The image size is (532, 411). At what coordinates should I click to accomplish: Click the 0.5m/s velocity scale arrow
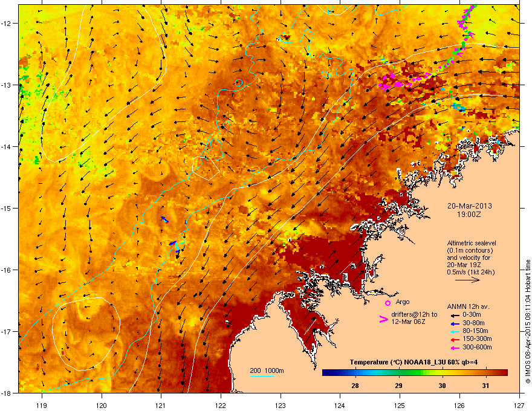click(x=468, y=280)
